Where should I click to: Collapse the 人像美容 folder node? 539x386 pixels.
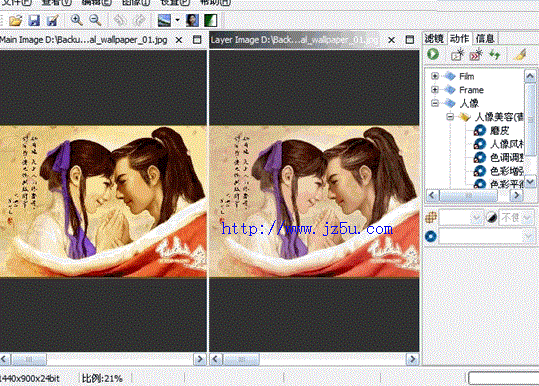tap(450, 117)
